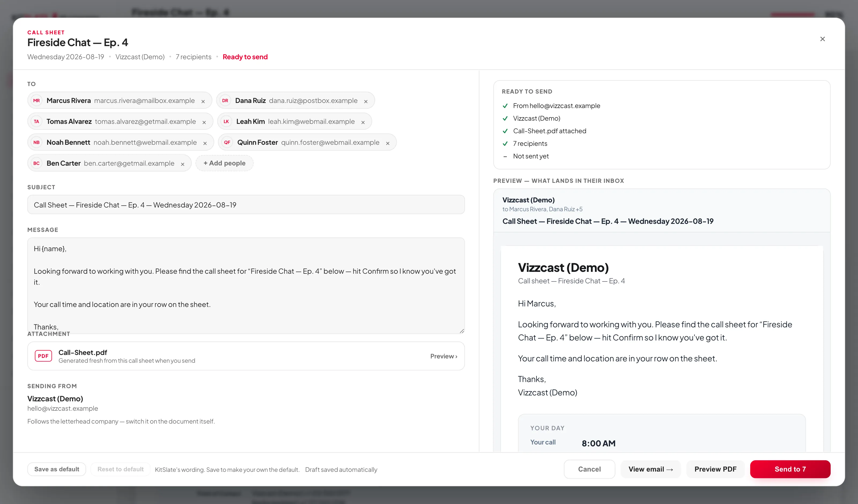Click the 8:00 AM call time
Viewport: 858px width, 504px height.
pos(598,443)
